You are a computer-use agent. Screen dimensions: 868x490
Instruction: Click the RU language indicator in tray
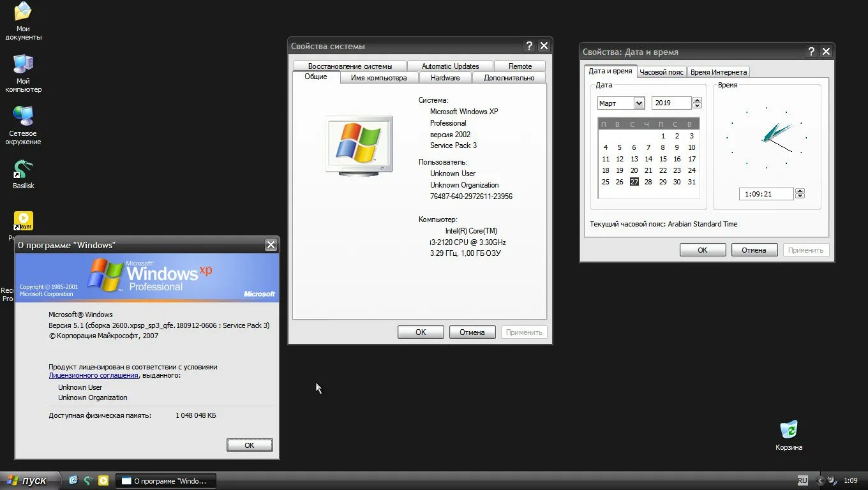802,480
